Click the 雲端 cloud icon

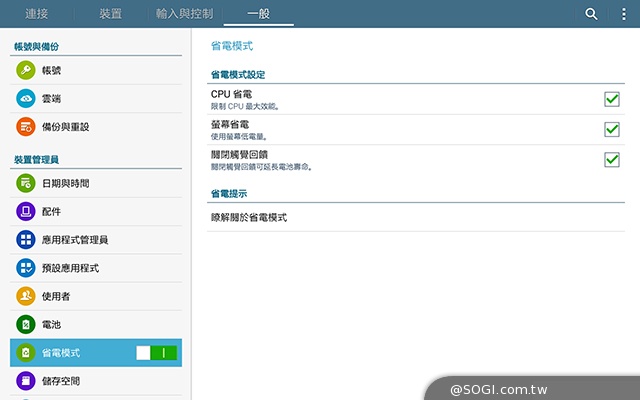point(26,98)
